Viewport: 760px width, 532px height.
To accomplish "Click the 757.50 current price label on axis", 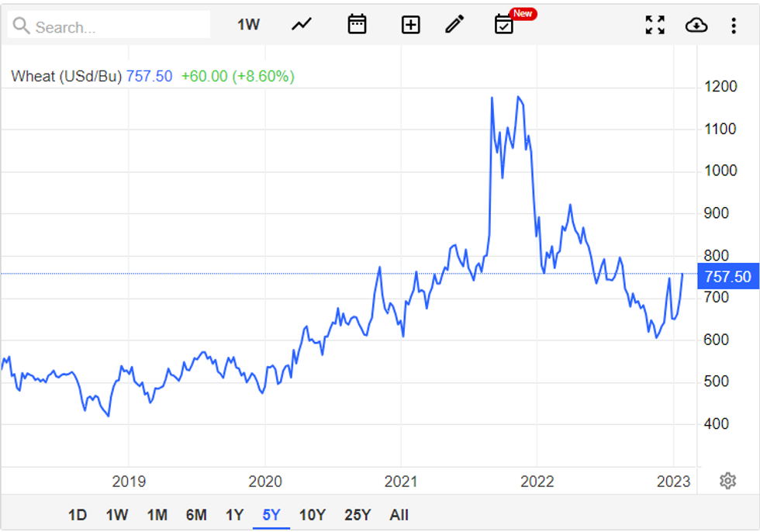I will (727, 277).
